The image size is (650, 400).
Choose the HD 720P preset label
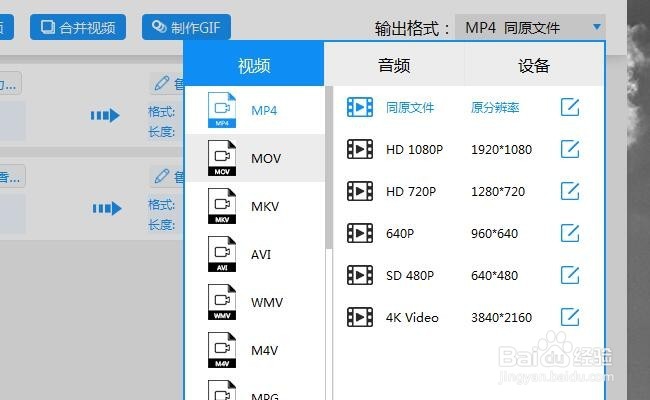(x=411, y=192)
